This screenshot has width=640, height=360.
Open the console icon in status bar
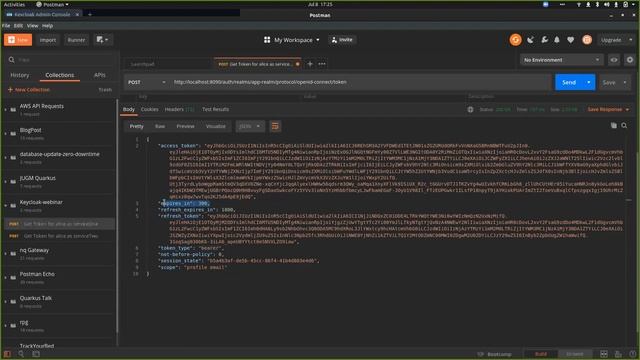[x=36, y=354]
